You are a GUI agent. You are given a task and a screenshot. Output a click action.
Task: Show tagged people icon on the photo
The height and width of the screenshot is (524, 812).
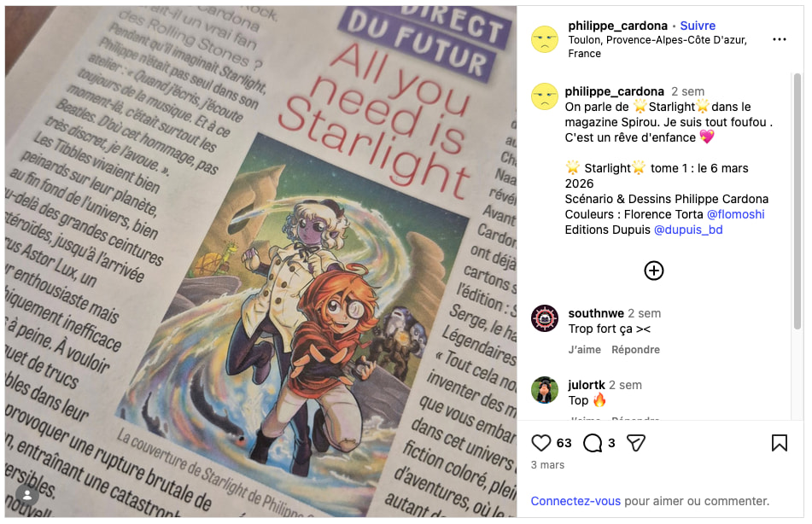[27, 496]
